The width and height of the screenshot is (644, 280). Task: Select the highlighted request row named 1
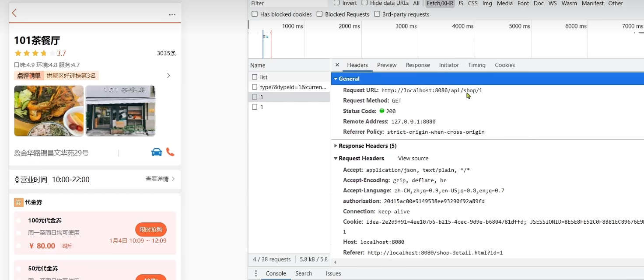[x=289, y=97]
